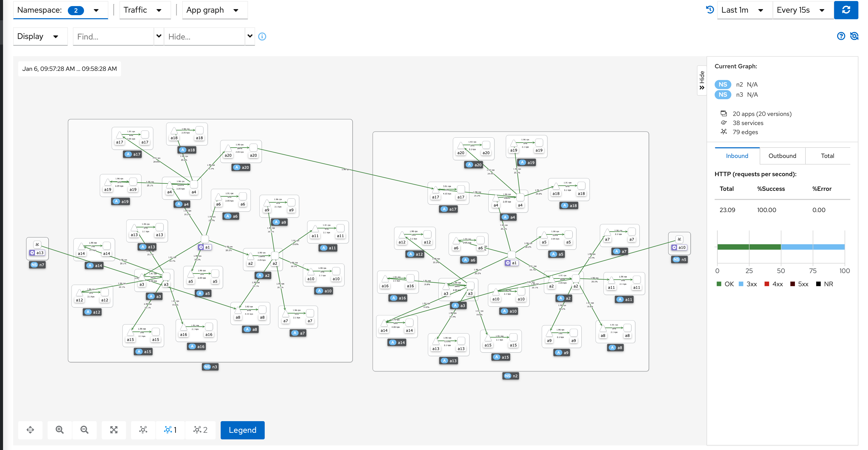Image resolution: width=868 pixels, height=450 pixels.
Task: Click the blue Refresh button
Action: 846,10
